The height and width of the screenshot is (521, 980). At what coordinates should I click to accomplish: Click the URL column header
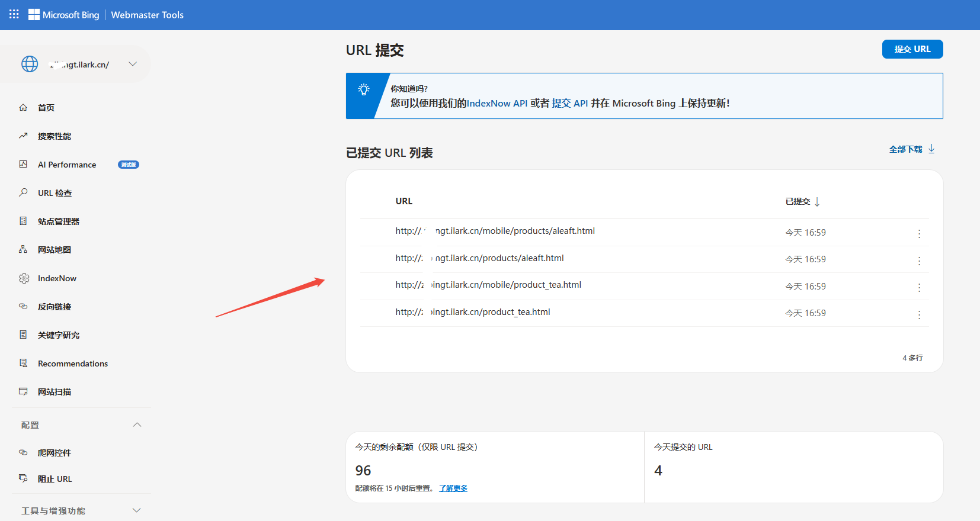[x=404, y=201]
